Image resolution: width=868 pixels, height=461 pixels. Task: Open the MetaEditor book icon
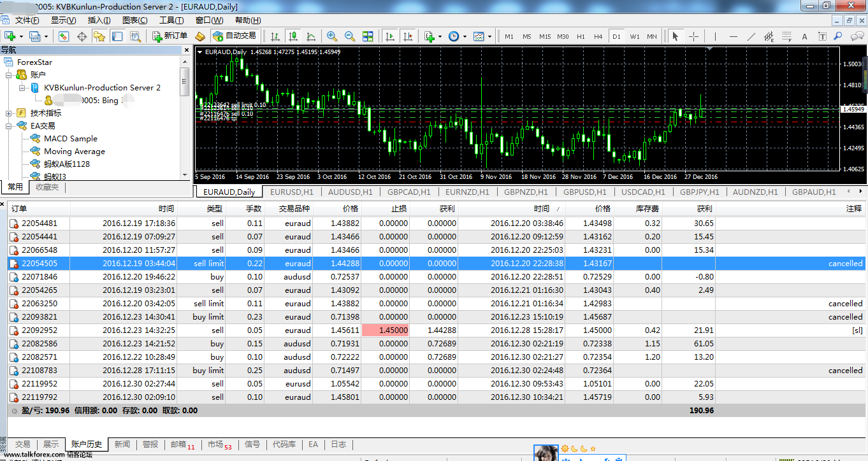point(200,36)
